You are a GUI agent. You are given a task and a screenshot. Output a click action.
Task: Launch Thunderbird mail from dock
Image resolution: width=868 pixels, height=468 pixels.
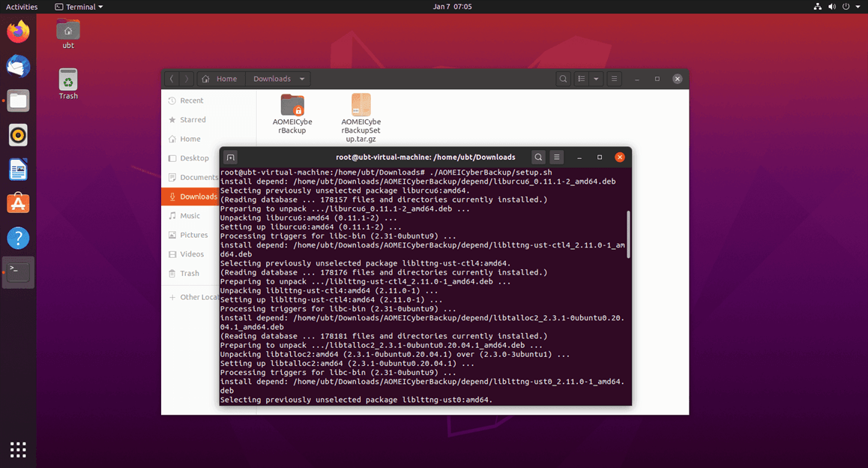click(x=18, y=66)
